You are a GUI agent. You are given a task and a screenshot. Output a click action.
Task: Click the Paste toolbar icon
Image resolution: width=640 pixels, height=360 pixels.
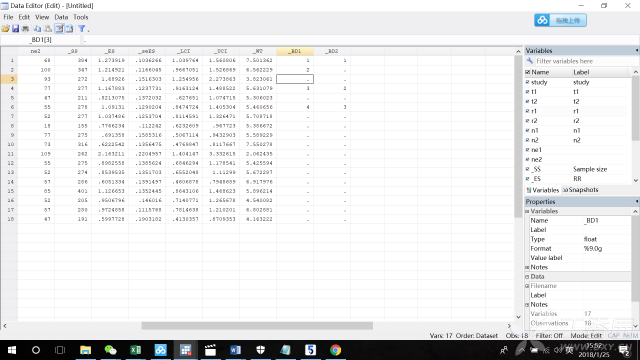click(48, 29)
